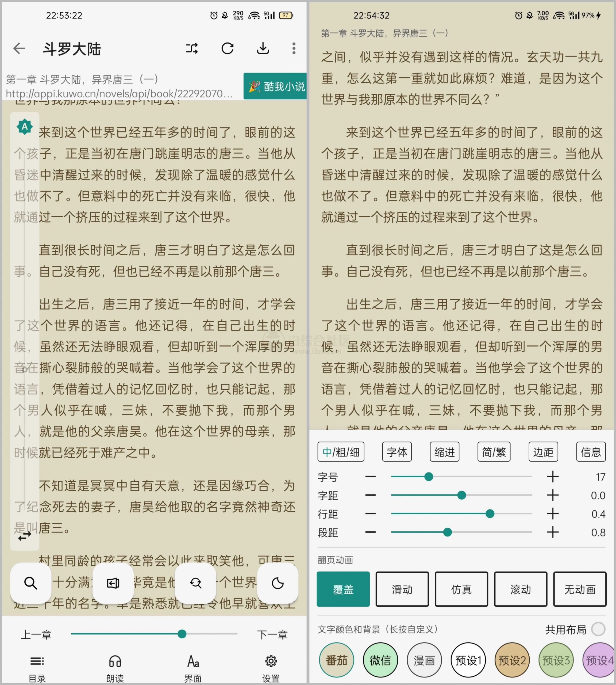
Task: Click the 段距 paragraph spacing slider
Action: pyautogui.click(x=462, y=532)
